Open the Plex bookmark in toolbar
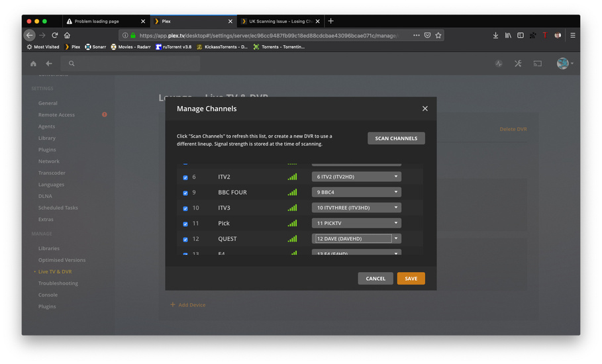The width and height of the screenshot is (602, 364). pos(72,47)
